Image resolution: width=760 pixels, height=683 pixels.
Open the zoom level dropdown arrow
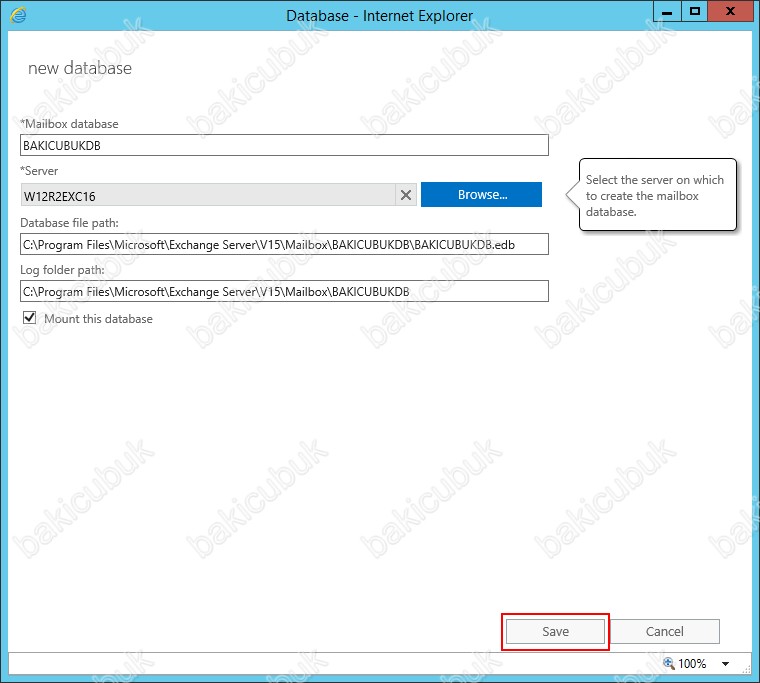pos(726,664)
